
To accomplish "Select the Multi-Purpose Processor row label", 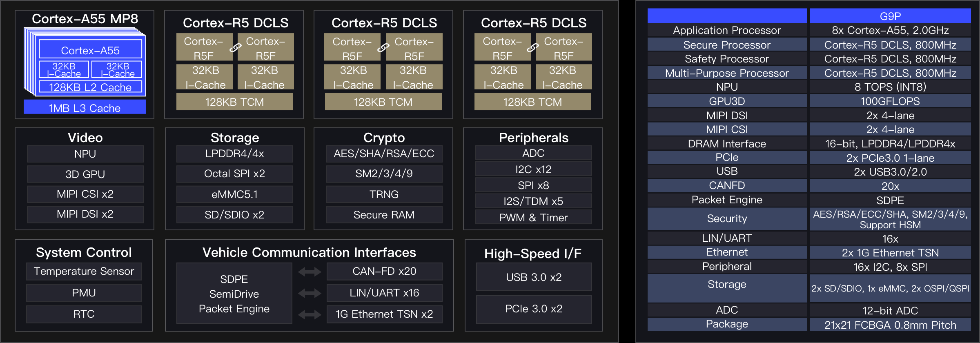I will tap(727, 73).
